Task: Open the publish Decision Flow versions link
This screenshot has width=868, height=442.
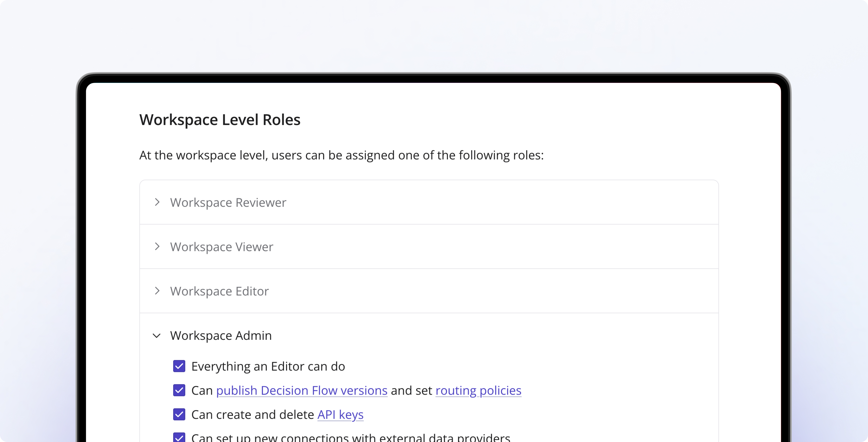Action: tap(302, 390)
